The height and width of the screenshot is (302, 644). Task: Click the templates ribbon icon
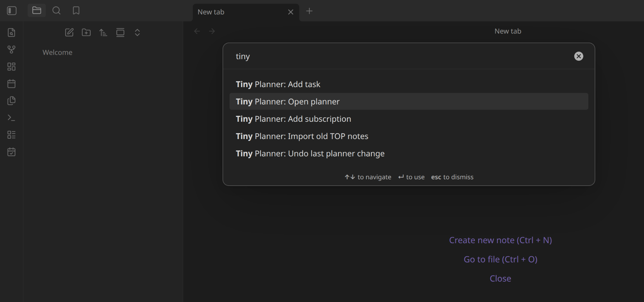[x=12, y=101]
